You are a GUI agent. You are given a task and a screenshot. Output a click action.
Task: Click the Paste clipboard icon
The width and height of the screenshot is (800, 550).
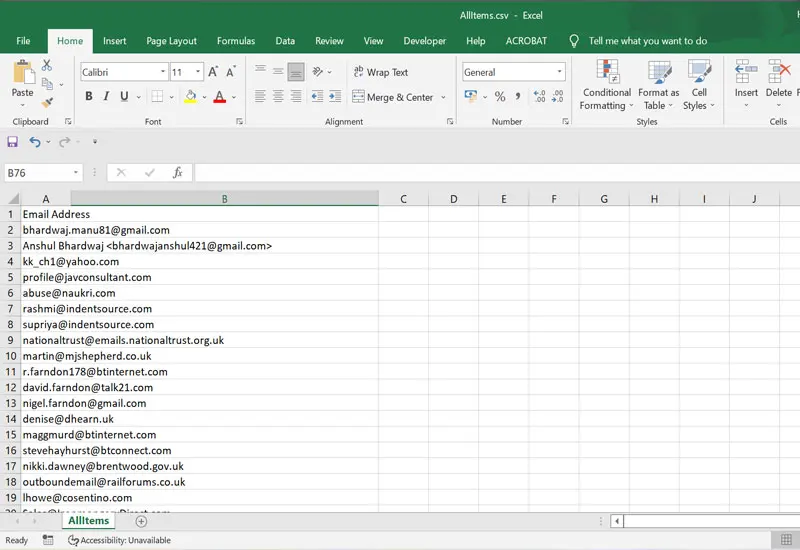23,72
